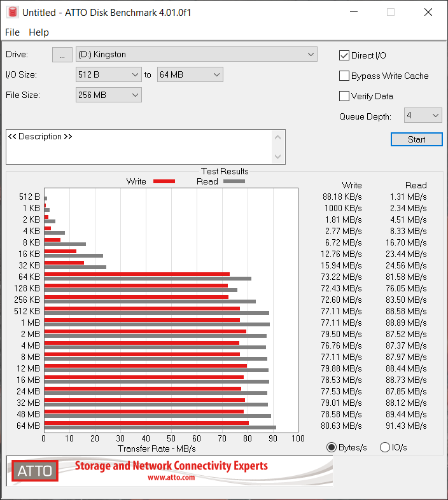Open the Queue Depth dropdown
Screen dimensions: 448x500
[x=423, y=115]
